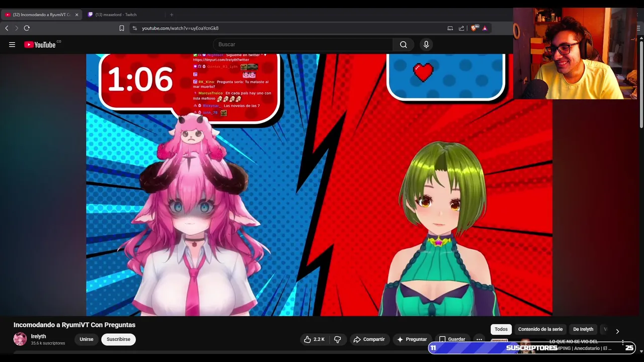Click the Preguntar button
Viewport: 644px width, 362px height.
coord(412,339)
